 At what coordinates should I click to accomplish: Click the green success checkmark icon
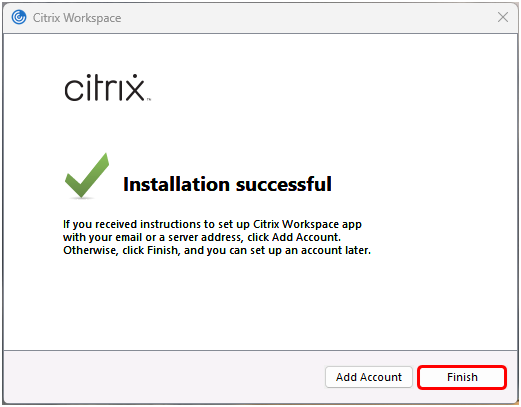point(87,176)
